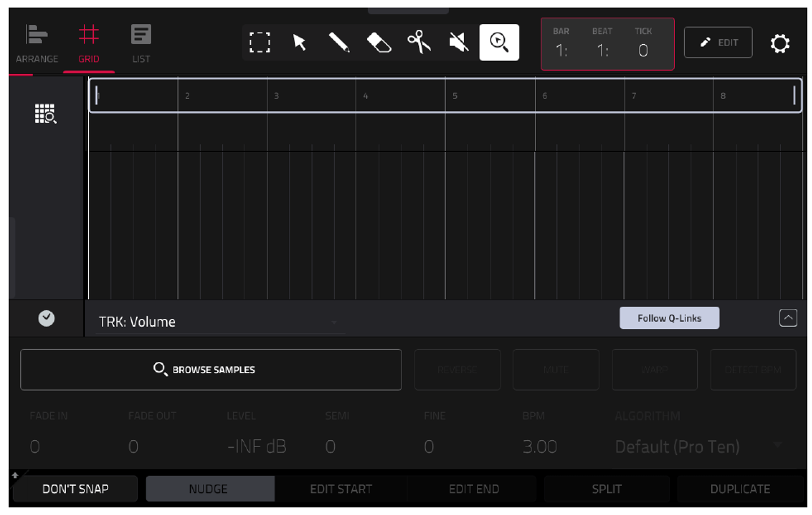Select the BPM 3.00 value field
The width and height of the screenshot is (812, 515).
point(540,447)
